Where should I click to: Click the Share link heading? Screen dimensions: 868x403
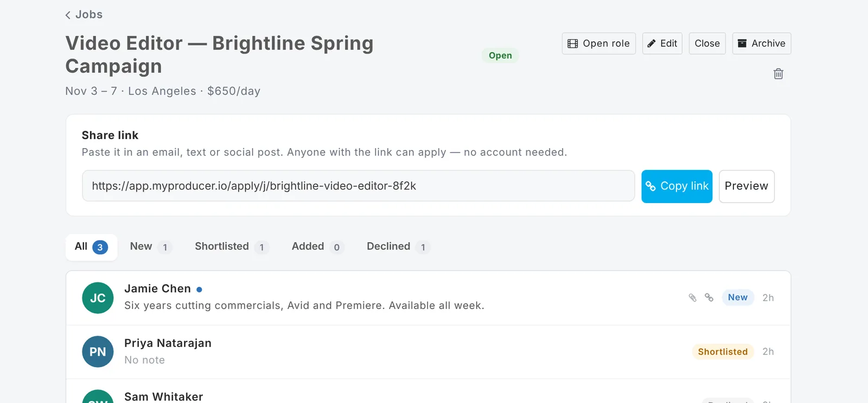[110, 135]
